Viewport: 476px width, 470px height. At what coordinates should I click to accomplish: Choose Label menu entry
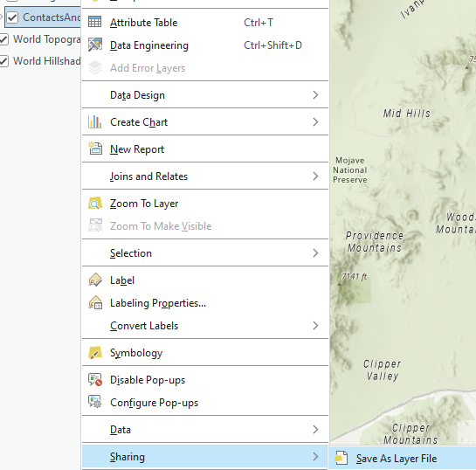coord(205,280)
